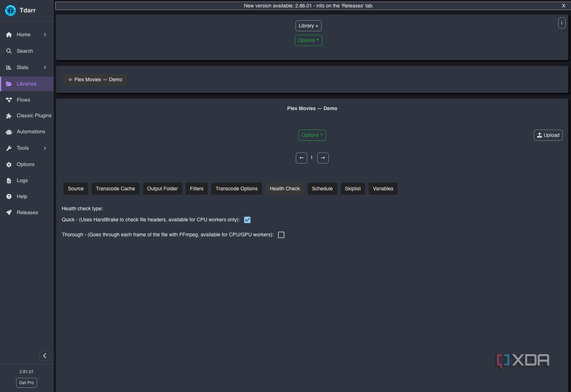
Task: Open Classic Plugins in the sidebar
Action: (26, 115)
